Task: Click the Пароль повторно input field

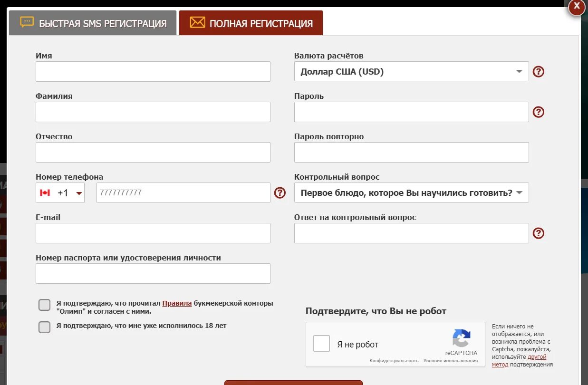Action: click(x=412, y=153)
